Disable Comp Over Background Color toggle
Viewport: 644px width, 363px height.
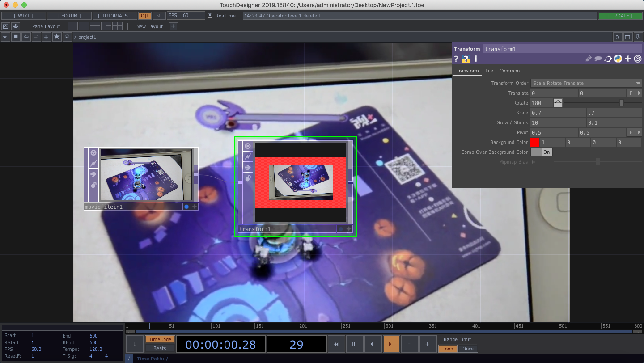click(x=542, y=152)
